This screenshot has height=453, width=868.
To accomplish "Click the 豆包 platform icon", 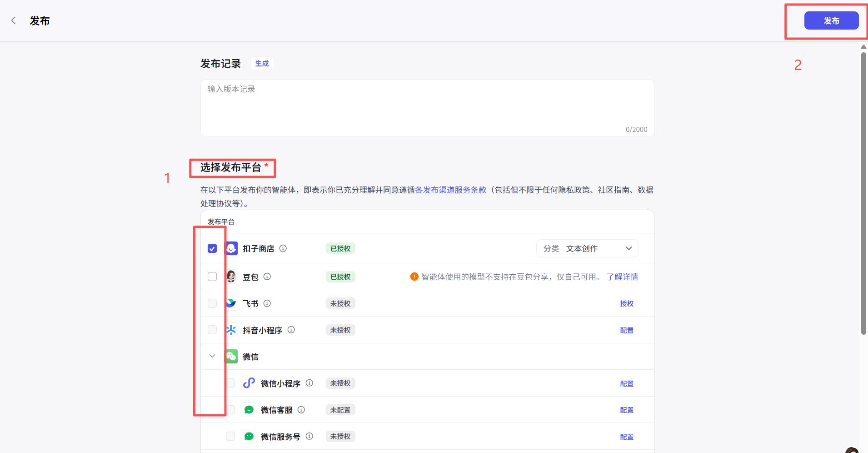I will coord(231,276).
